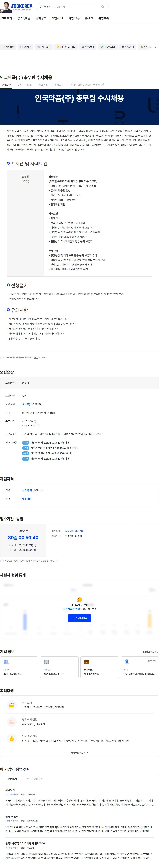The height and width of the screenshot is (868, 159).
Task: Open 안국약품(주) 2016 하반기 합격자소서
Action: (x=26, y=843)
